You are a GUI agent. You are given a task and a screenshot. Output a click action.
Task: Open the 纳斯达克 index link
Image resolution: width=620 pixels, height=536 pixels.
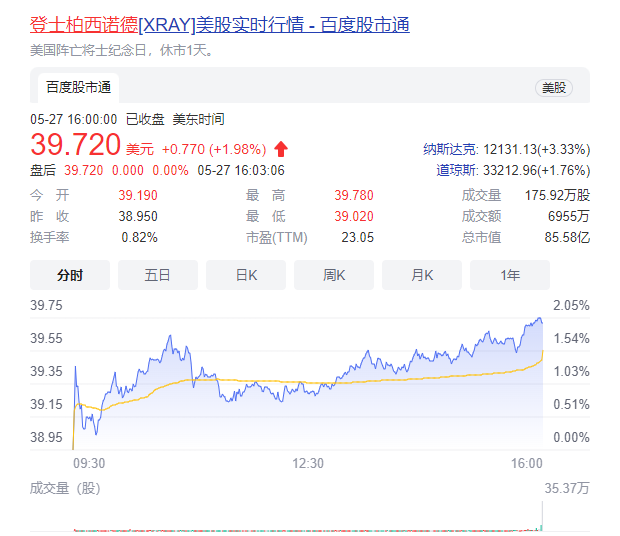pos(450,149)
